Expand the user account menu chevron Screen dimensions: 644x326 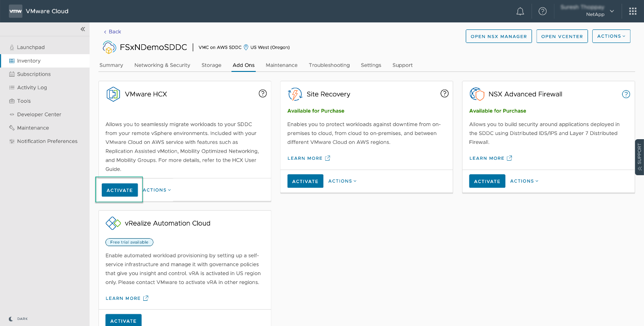point(612,11)
